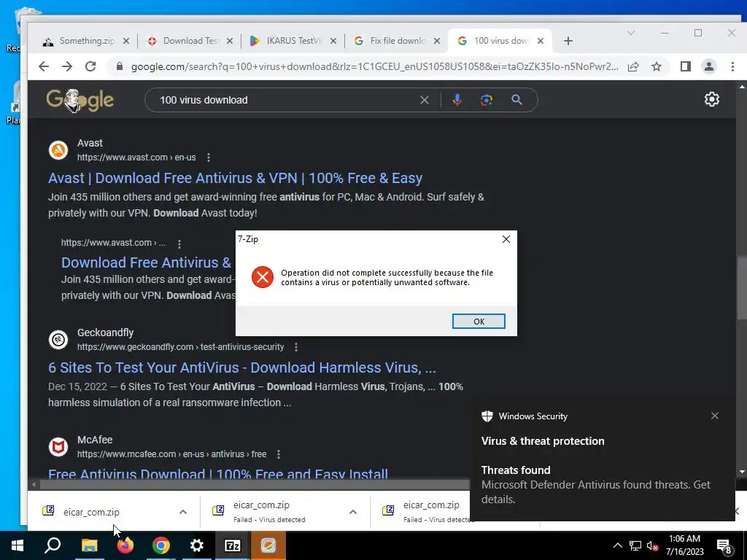Click the Avast site favicon
Screen dimensions: 747x560
pos(58,150)
